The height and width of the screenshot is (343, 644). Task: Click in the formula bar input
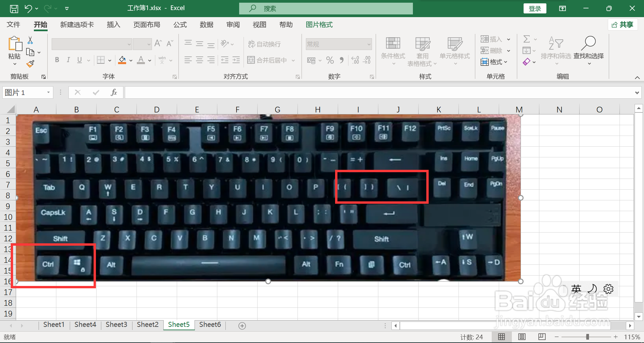coord(379,92)
